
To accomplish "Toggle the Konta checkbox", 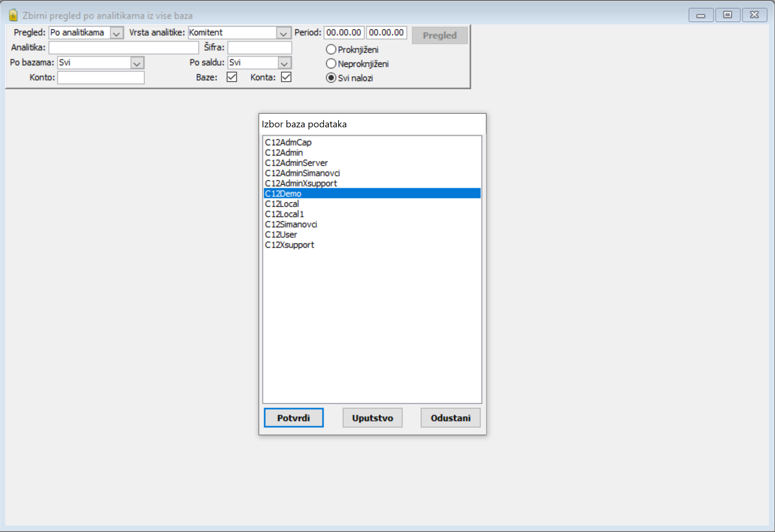I will (x=286, y=77).
